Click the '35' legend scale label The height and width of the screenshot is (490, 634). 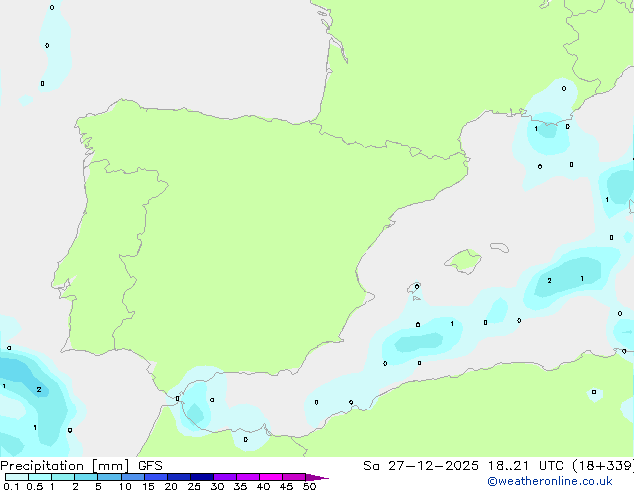[x=240, y=486]
